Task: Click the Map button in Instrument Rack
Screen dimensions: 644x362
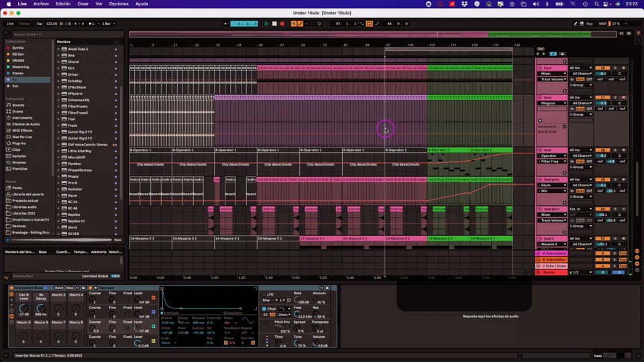Action: [70, 288]
